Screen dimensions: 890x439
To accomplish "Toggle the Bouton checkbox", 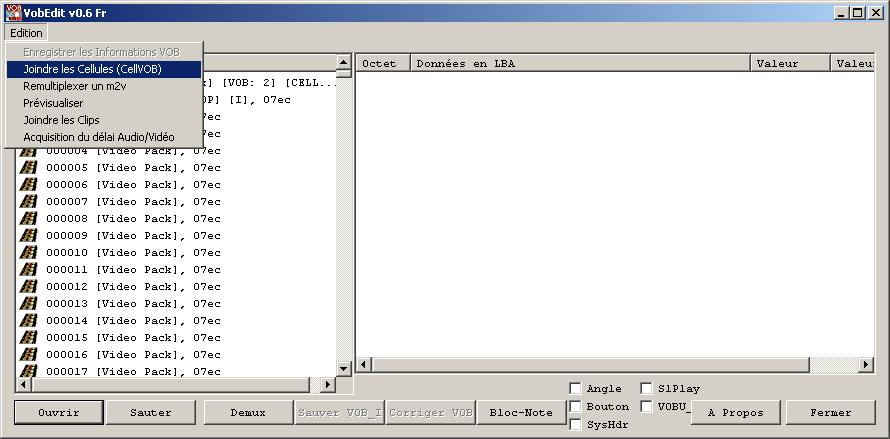I will coord(575,407).
